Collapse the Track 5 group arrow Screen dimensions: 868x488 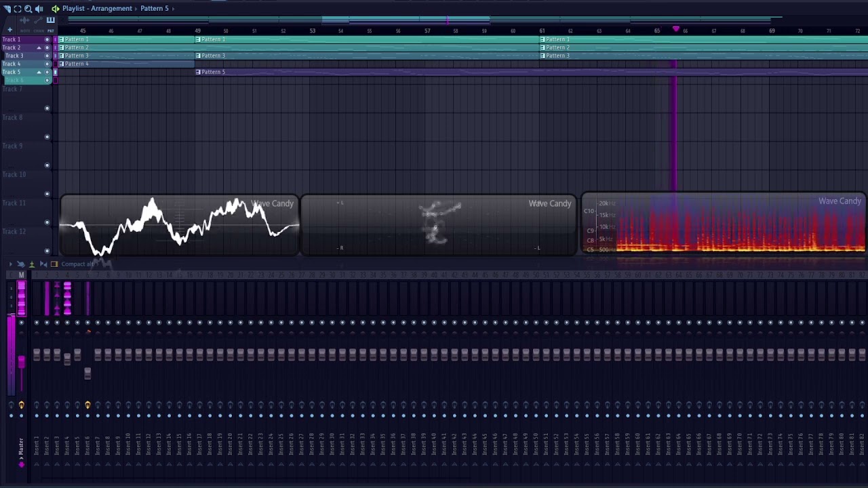(39, 72)
